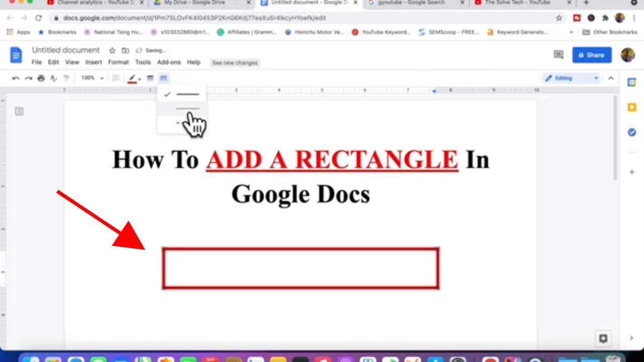This screenshot has height=362, width=644.
Task: Click the redo arrow icon
Action: pos(28,78)
